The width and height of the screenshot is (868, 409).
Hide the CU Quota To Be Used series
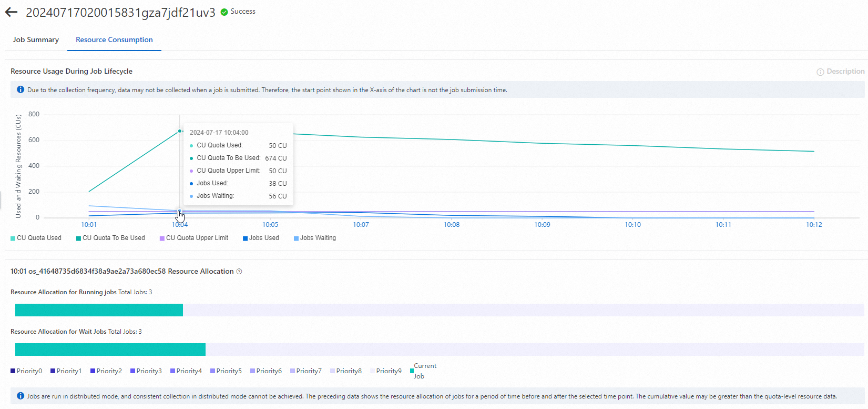pyautogui.click(x=110, y=238)
